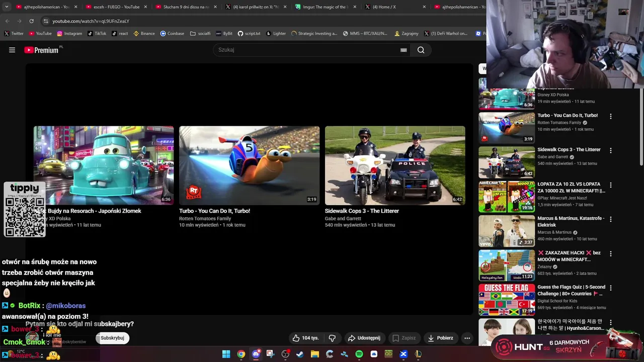
Task: Play Sidewalk Cops 3 endscreen thumbnail
Action: click(395, 165)
